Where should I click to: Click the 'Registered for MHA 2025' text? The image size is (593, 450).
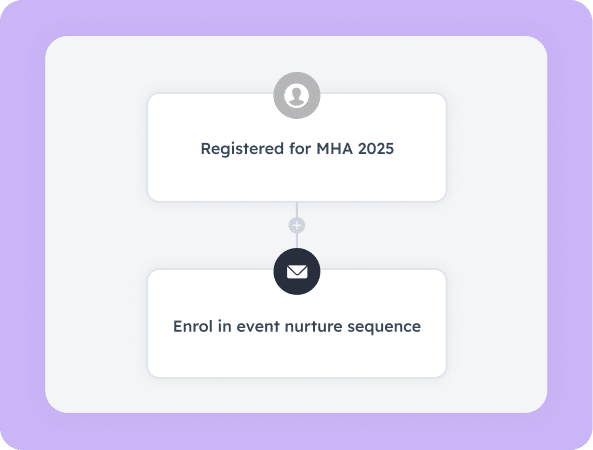click(297, 149)
